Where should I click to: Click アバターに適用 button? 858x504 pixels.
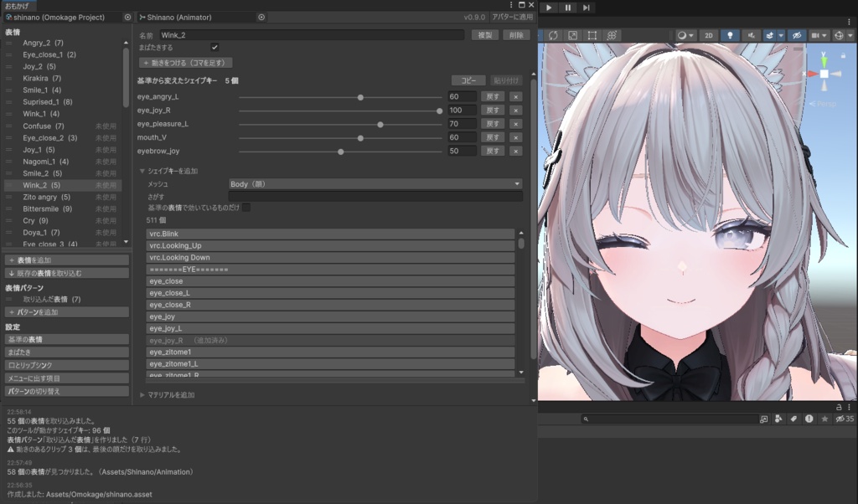pyautogui.click(x=513, y=17)
